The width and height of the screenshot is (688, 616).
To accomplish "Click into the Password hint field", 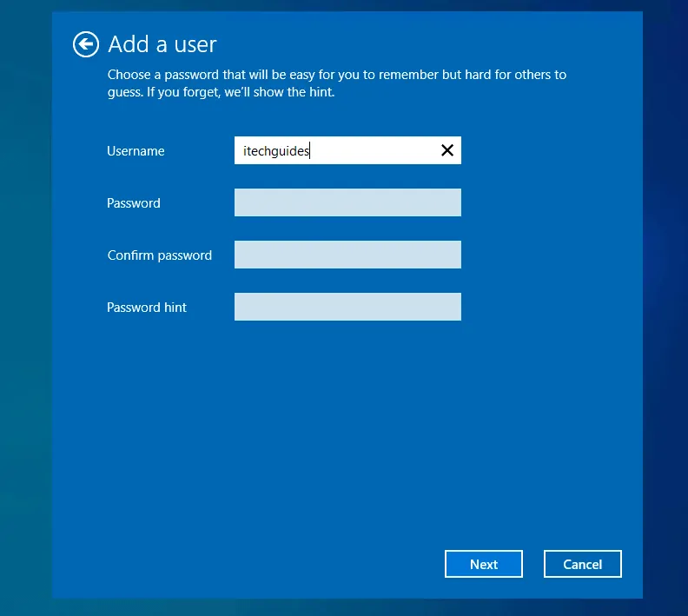I will point(347,307).
